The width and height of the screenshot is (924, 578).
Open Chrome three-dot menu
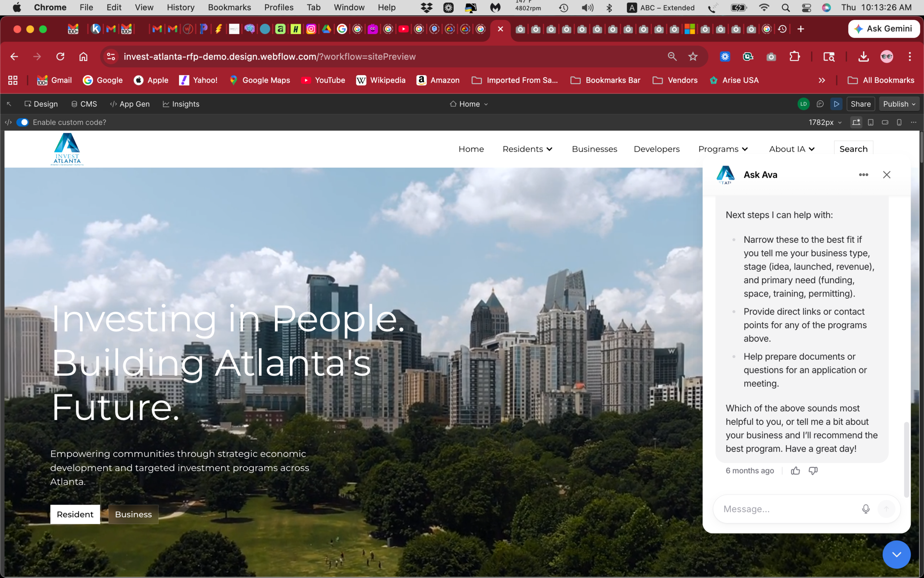(x=910, y=57)
